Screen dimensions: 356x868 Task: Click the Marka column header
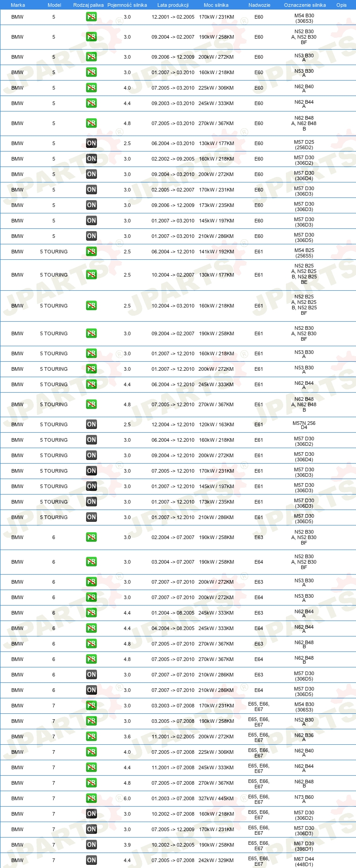coord(18,5)
